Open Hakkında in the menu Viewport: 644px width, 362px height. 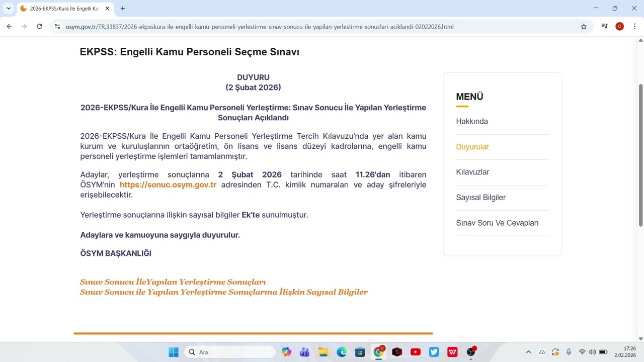click(x=472, y=121)
